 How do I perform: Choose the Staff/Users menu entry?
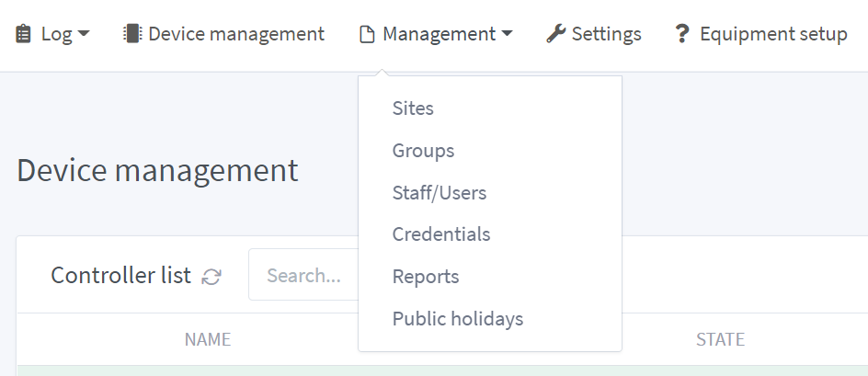click(439, 193)
